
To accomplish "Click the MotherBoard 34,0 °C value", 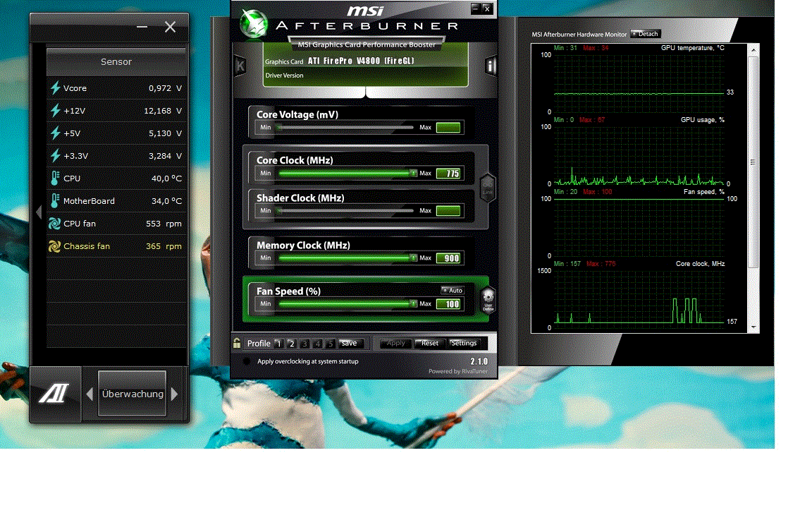I will point(167,200).
